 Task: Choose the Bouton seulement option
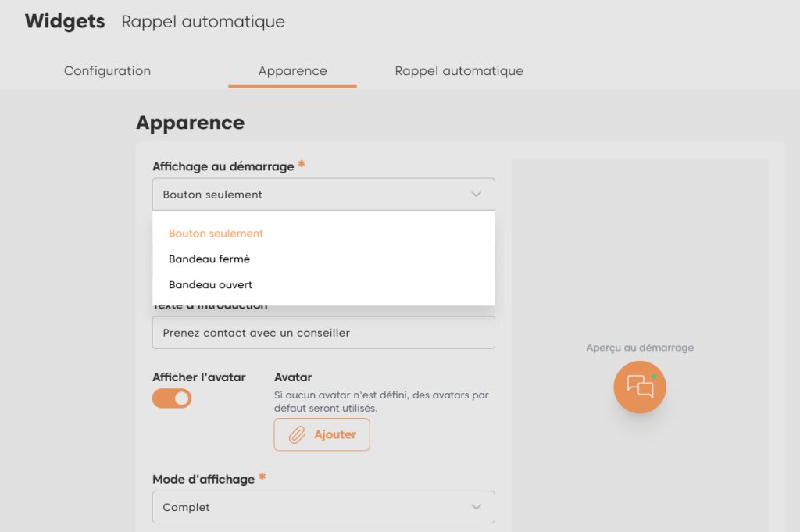click(216, 234)
